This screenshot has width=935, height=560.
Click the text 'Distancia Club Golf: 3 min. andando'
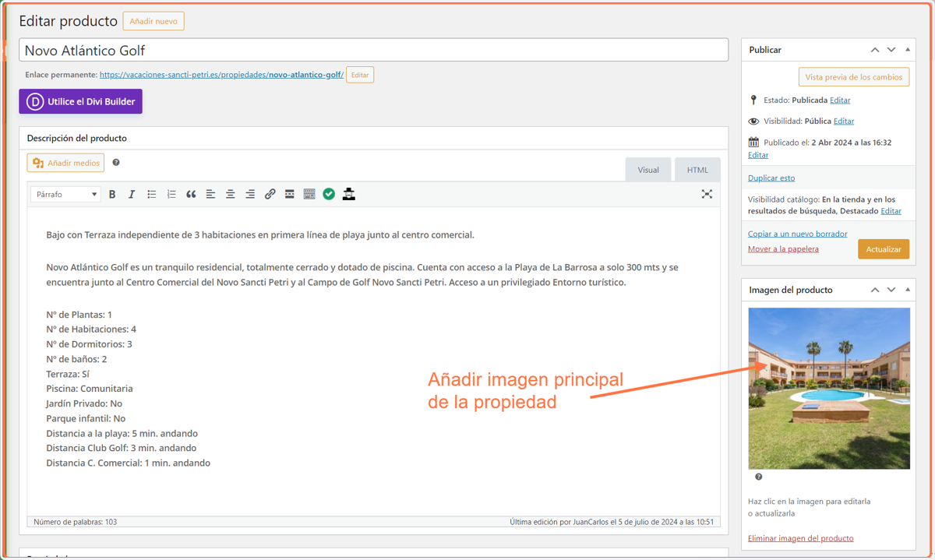coord(122,448)
